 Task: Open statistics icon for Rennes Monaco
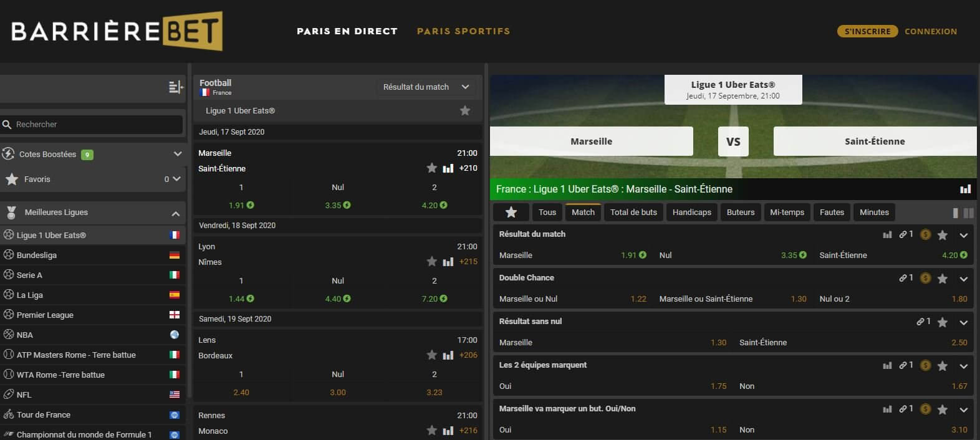(x=448, y=431)
